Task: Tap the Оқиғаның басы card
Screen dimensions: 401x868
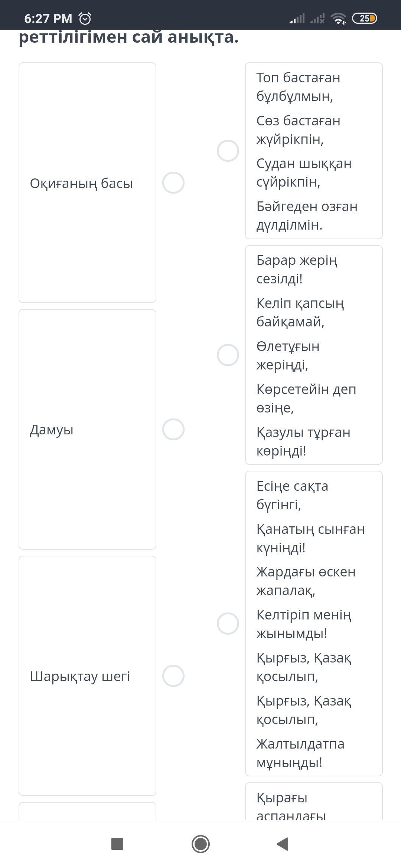Action: tap(87, 183)
